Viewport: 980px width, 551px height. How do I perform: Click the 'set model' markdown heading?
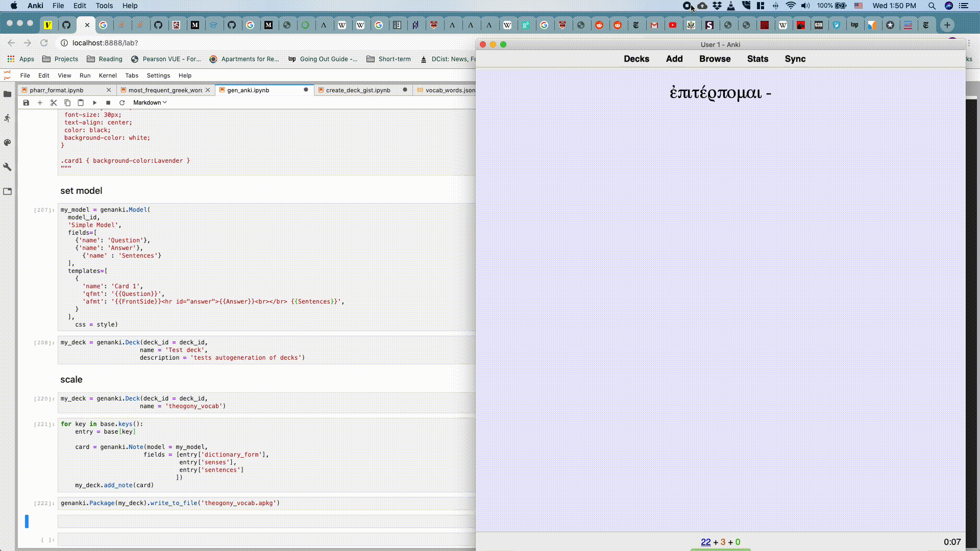[x=81, y=191]
